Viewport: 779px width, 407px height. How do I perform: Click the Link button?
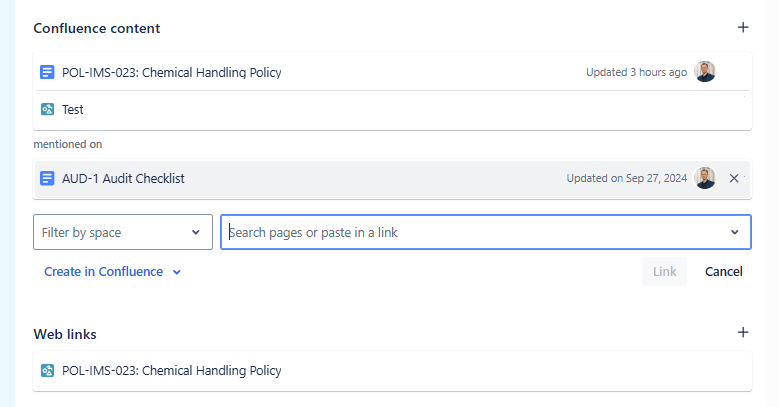pyautogui.click(x=664, y=271)
